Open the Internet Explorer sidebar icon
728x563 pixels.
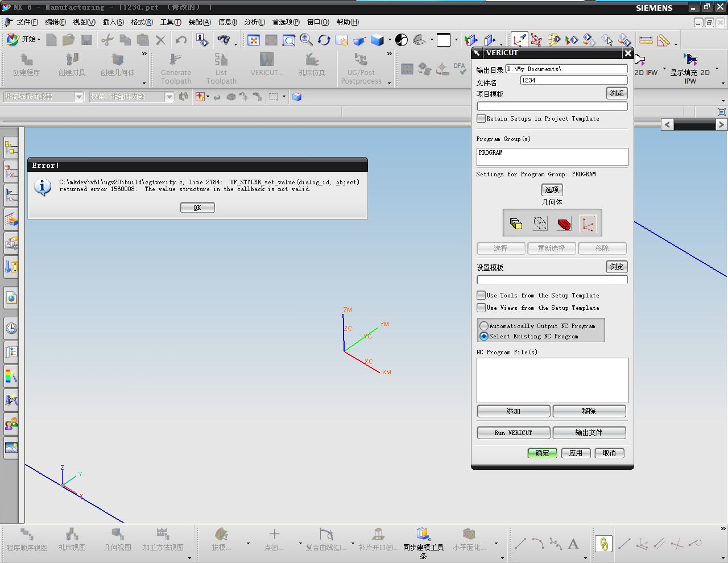tap(11, 297)
